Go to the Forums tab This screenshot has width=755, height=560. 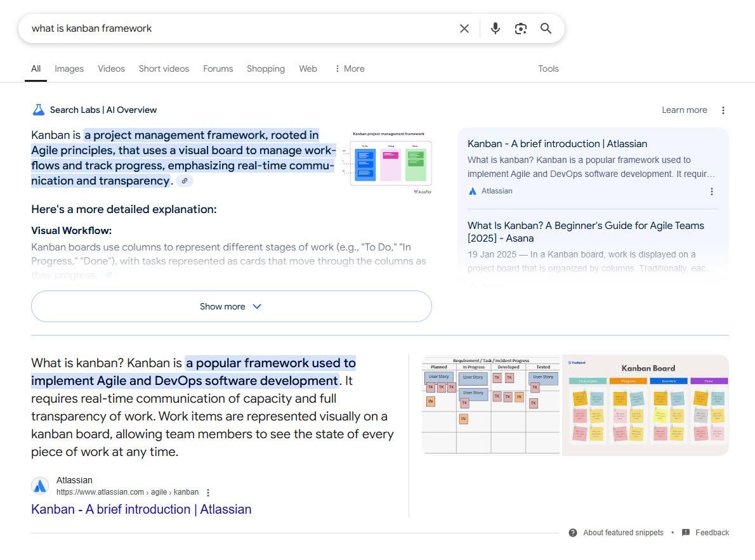(x=218, y=69)
